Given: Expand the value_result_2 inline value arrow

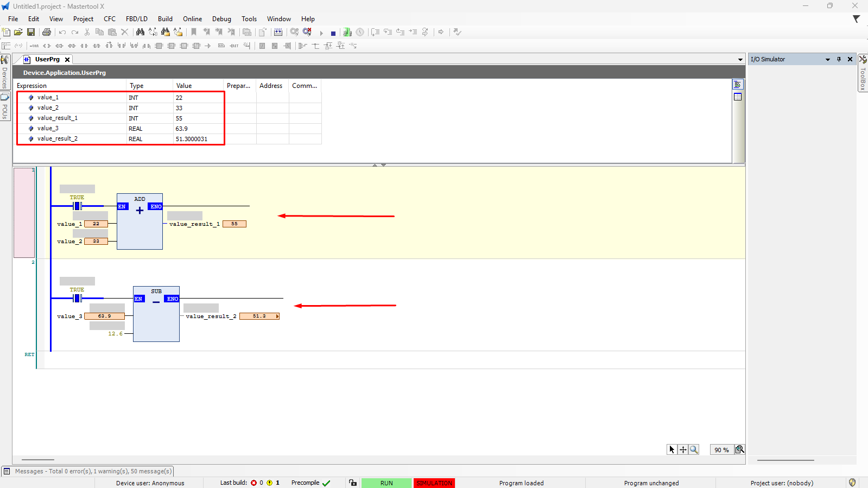Looking at the screenshot, I should click(277, 316).
